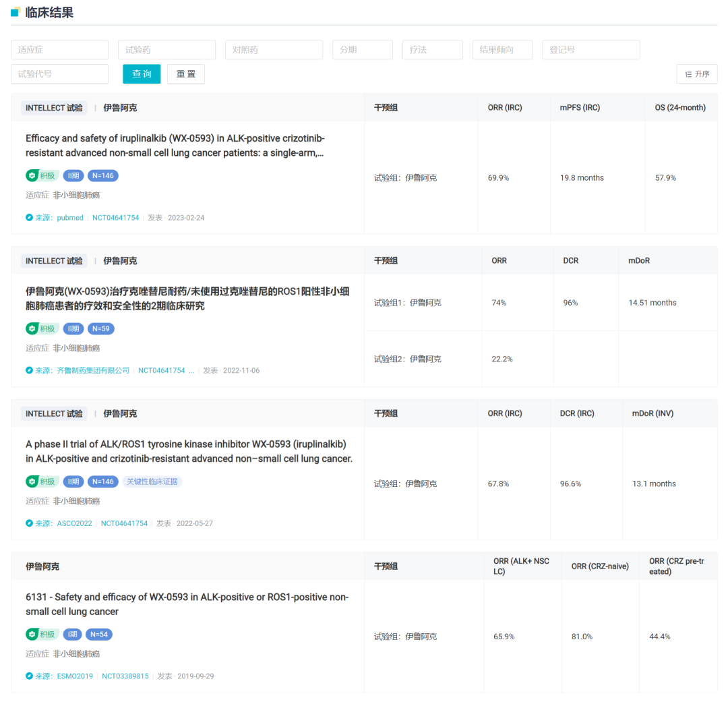Open the NCT03389815 registry link
The image size is (728, 704).
pyautogui.click(x=125, y=676)
